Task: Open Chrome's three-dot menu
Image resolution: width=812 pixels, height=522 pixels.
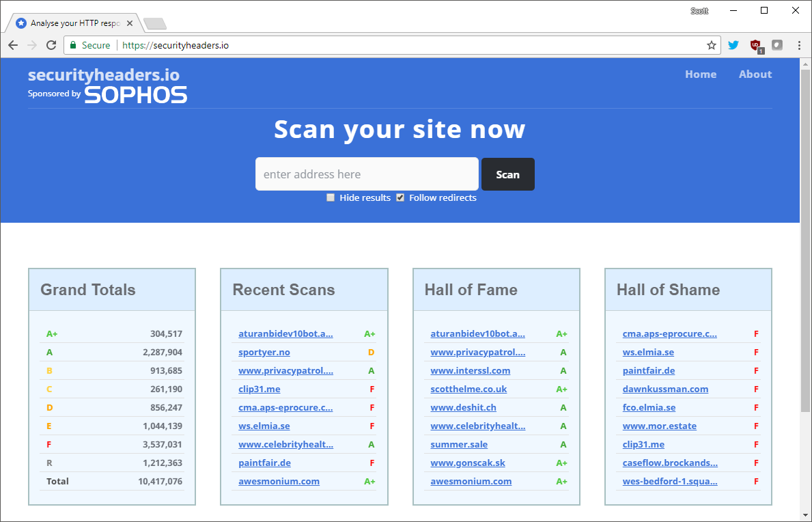Action: click(799, 44)
